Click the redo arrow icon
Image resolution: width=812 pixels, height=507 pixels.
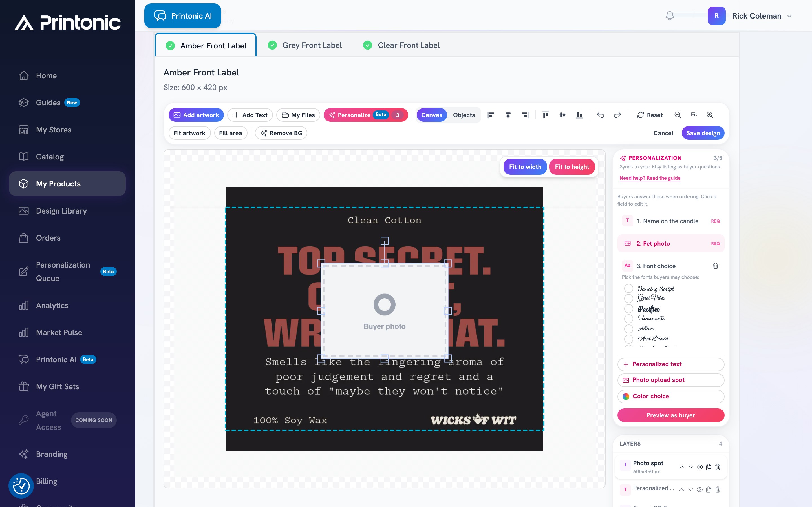[617, 115]
